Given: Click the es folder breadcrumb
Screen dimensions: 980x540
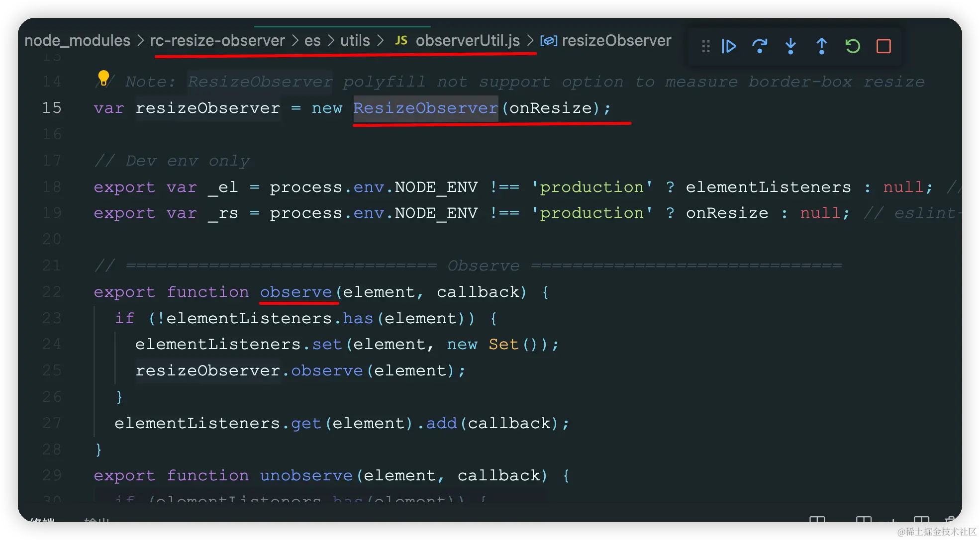Looking at the screenshot, I should [312, 40].
